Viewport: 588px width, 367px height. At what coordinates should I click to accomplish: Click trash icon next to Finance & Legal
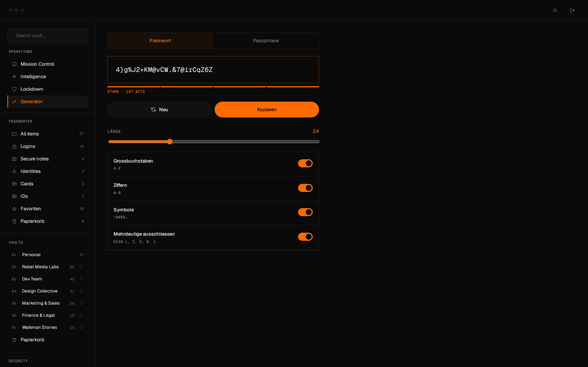click(x=81, y=315)
